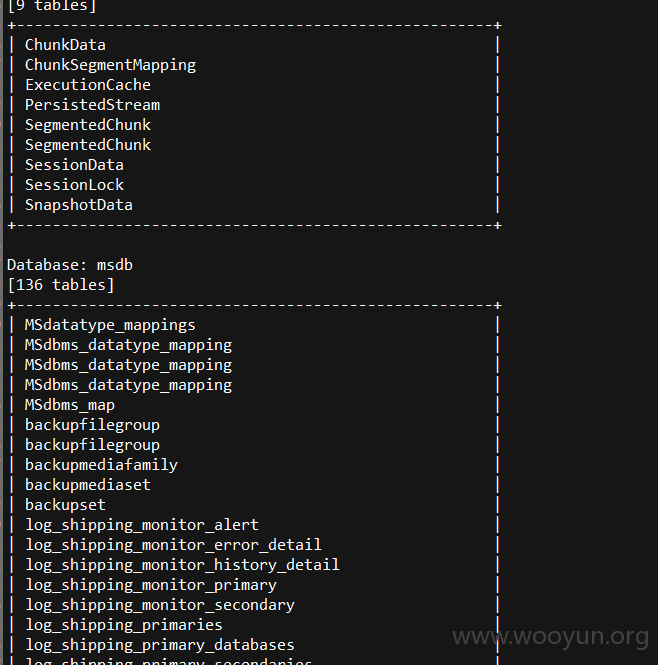Click the www.wooyun.org watermark
The width and height of the screenshot is (658, 665).
coord(551,637)
